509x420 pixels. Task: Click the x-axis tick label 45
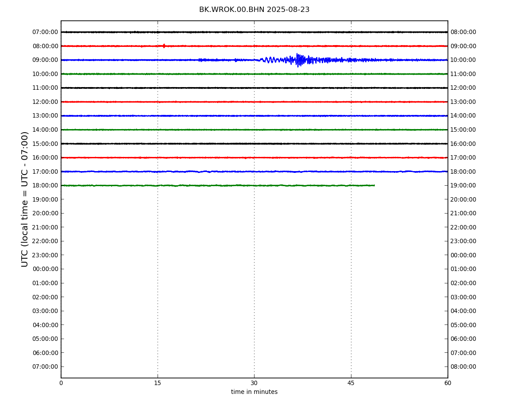pyautogui.click(x=351, y=383)
